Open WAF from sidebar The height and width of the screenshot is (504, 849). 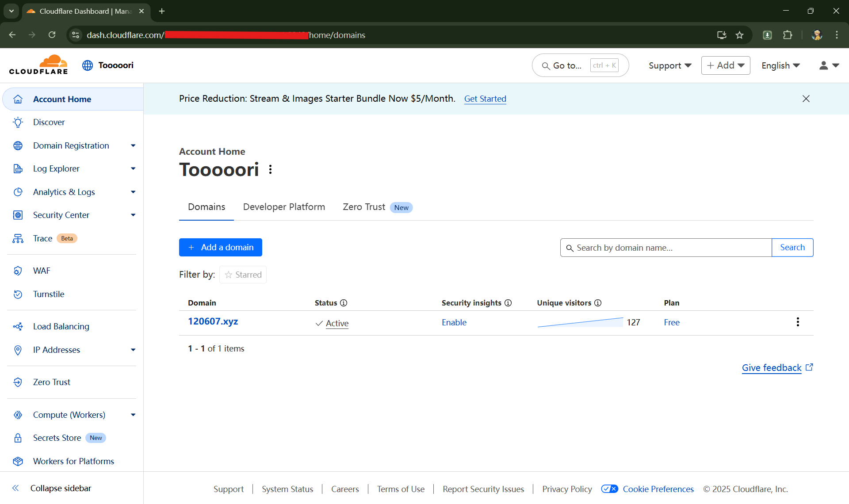(x=42, y=271)
